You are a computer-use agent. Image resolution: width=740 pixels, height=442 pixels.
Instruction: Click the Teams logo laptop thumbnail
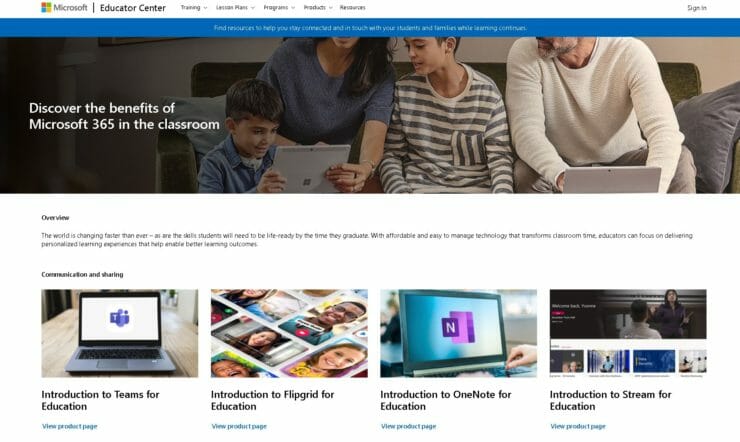point(120,333)
